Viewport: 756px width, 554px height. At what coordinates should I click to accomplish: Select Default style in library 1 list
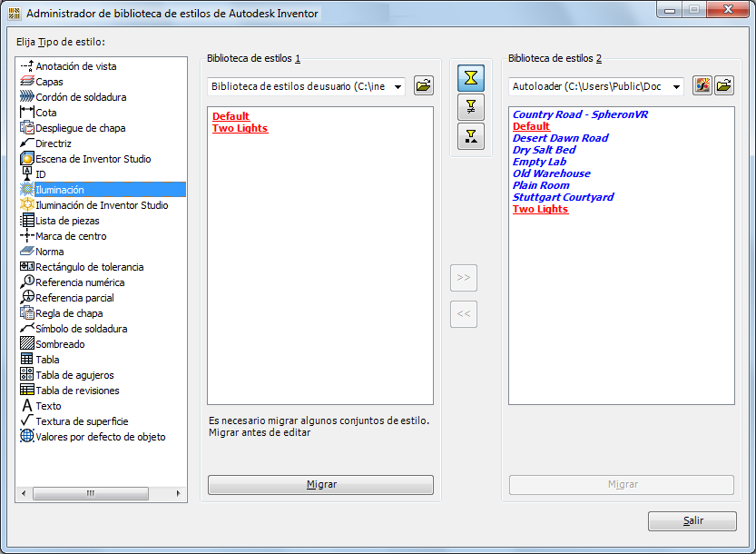pos(231,116)
